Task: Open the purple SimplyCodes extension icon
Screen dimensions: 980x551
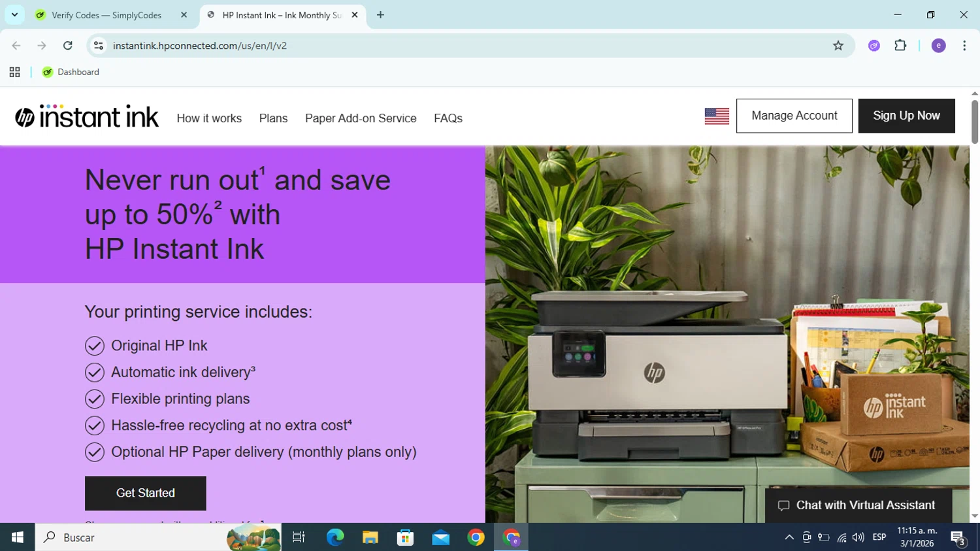Action: [874, 46]
